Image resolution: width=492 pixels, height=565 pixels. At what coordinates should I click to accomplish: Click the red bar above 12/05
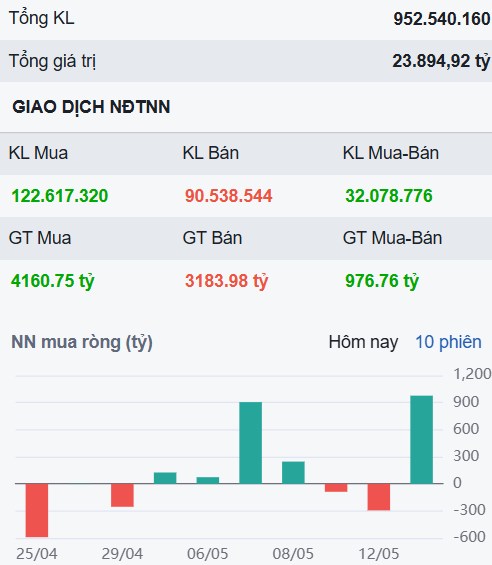(379, 497)
